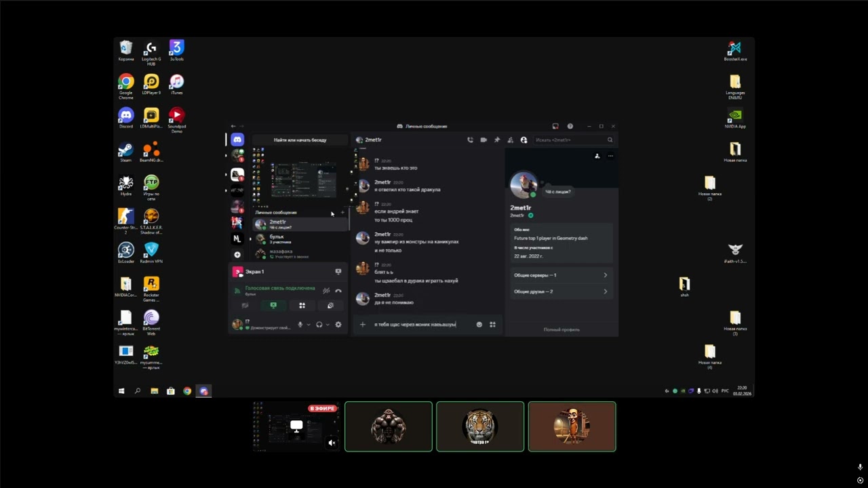Open the мазафака conversation
This screenshot has width=868, height=488.
[300, 254]
